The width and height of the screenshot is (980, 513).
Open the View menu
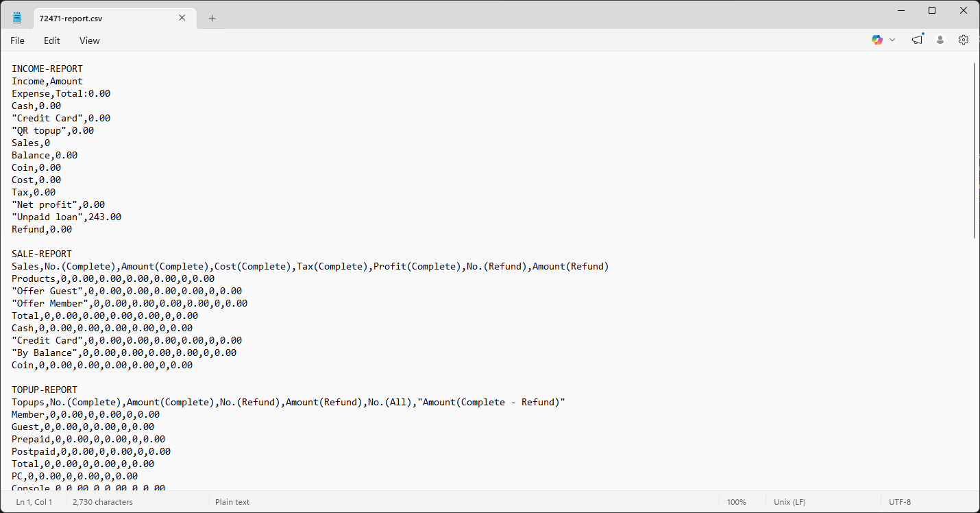pos(90,40)
